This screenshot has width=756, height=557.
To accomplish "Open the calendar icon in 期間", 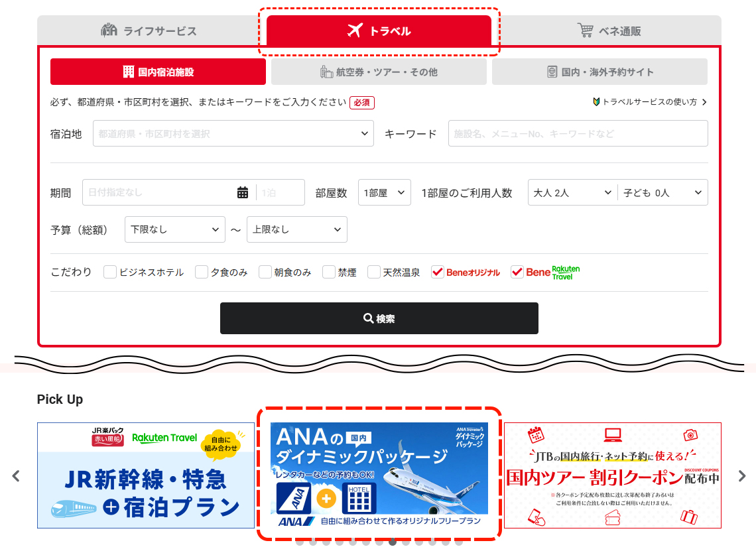I will (x=243, y=192).
